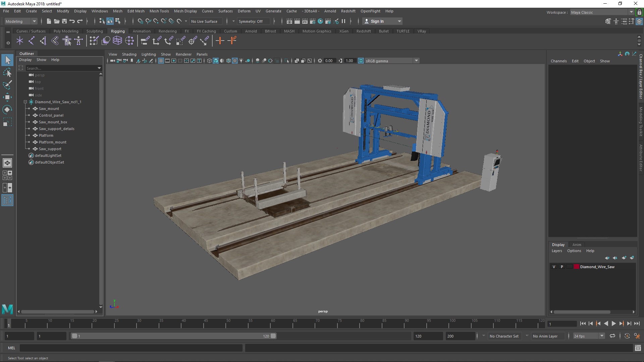Toggle wireframe on shaded viewport button
Screen dimensions: 644x362
point(228,61)
